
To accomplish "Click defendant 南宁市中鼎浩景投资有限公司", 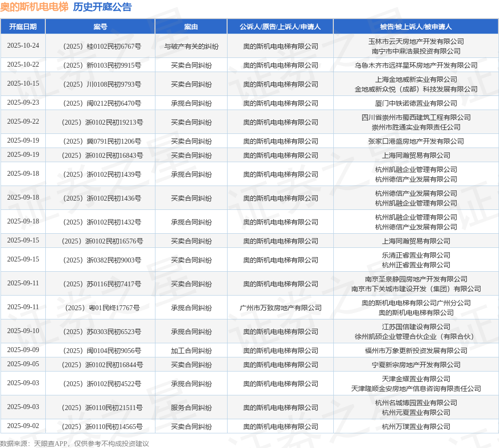I will 416,51.
